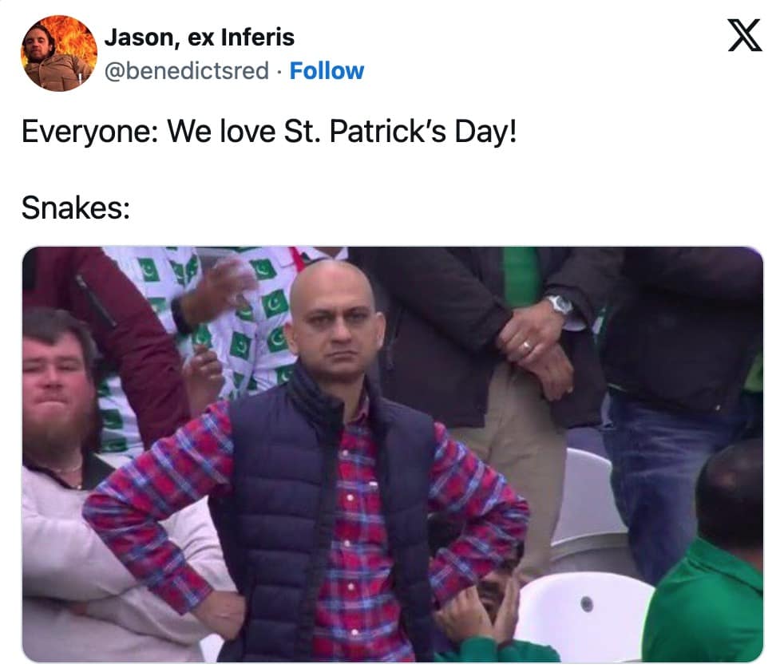This screenshot has height=672, width=784.
Task: Click the "Snakes:" line of the tweet
Action: pyautogui.click(x=76, y=208)
